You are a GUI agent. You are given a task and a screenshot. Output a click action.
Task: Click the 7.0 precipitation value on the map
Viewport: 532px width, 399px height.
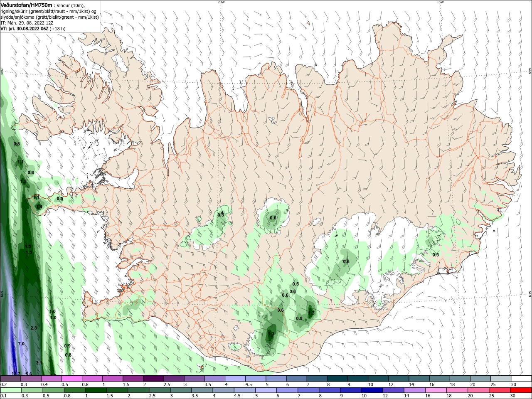[21, 344]
